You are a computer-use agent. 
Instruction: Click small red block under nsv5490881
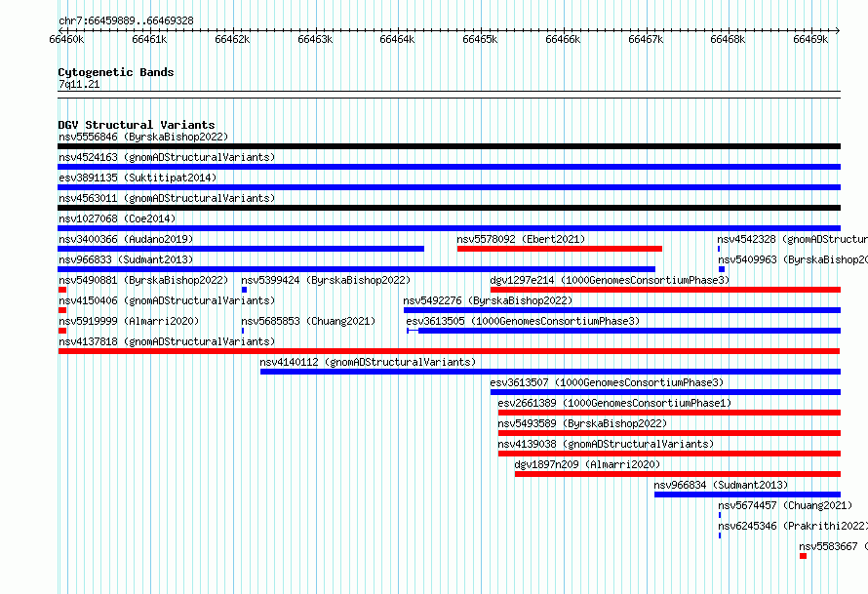[62, 290]
